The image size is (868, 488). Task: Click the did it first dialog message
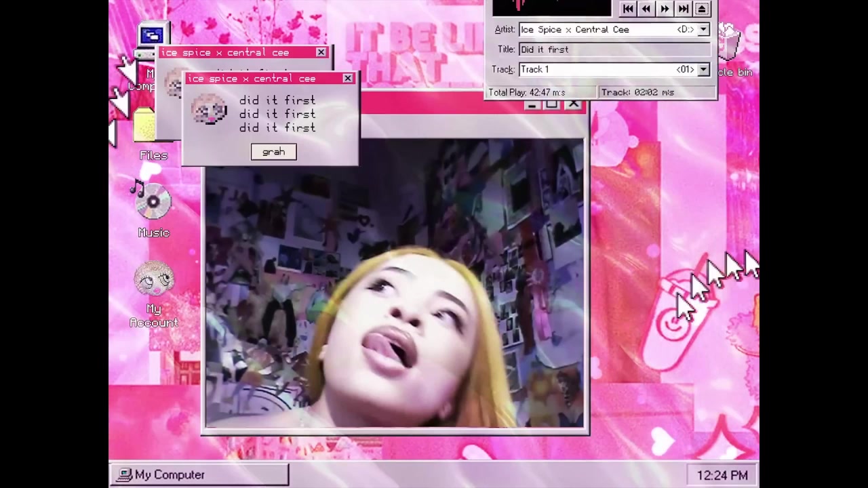tap(277, 114)
